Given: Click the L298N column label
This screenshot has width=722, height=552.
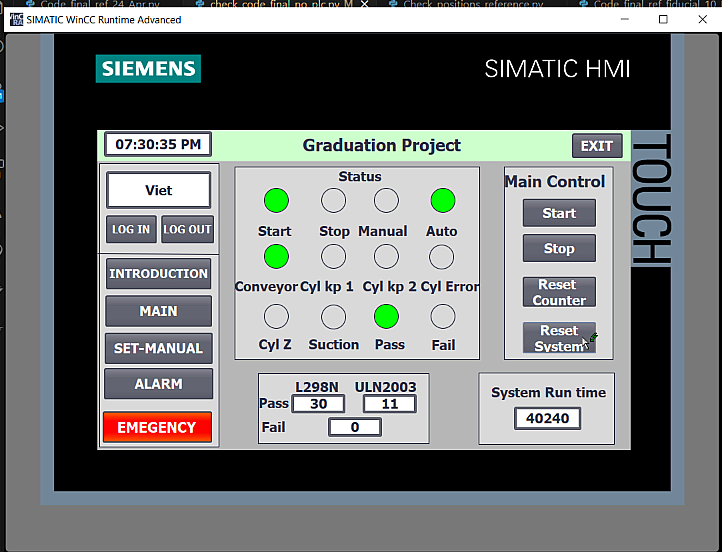Looking at the screenshot, I should [317, 387].
